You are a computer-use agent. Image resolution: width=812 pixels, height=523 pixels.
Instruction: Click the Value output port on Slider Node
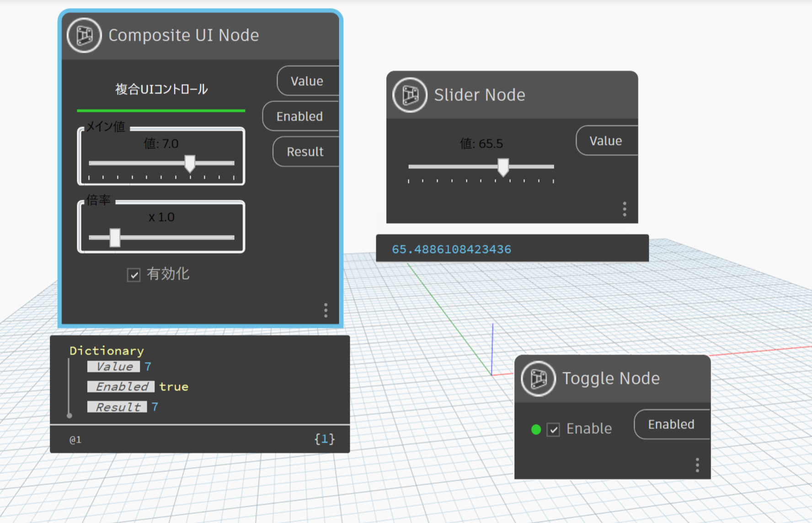pyautogui.click(x=605, y=141)
